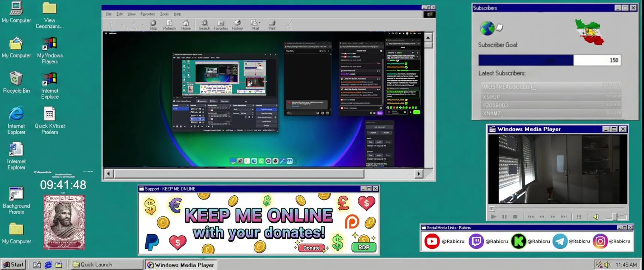Click the PayPal logo on donation banner

(152, 242)
